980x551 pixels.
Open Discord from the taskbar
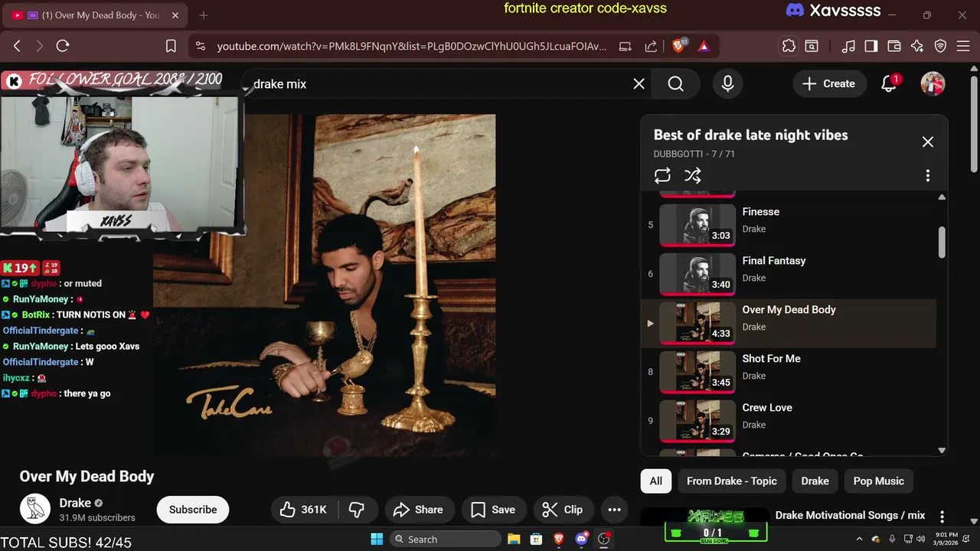pos(581,539)
